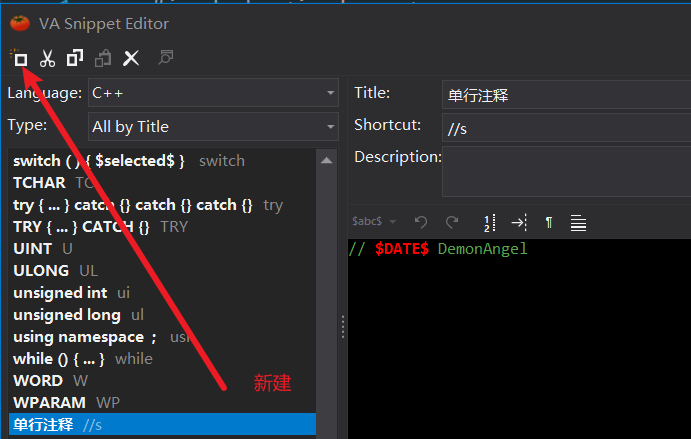The image size is (691, 439).
Task: Select the WPARAM snippet row
Action: tap(162, 403)
